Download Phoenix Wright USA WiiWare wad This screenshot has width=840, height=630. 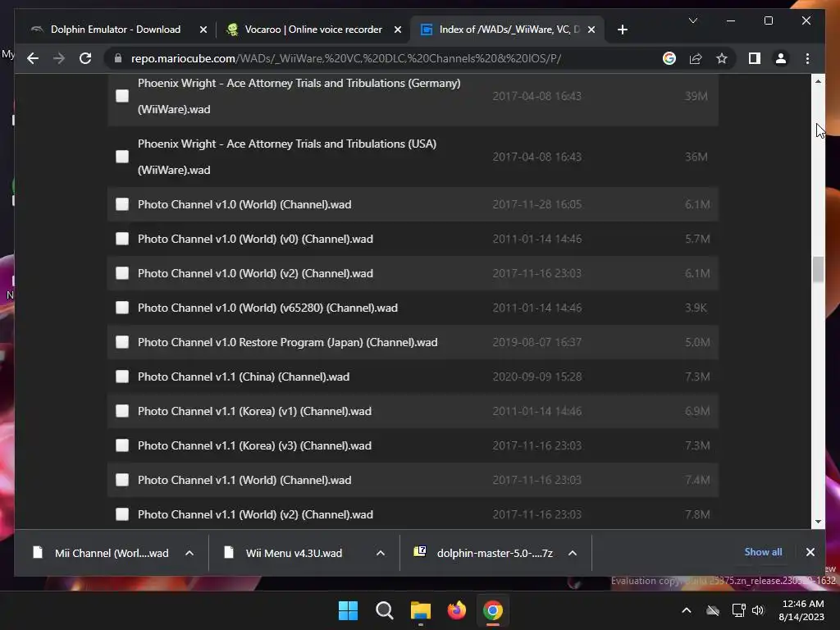pos(287,157)
